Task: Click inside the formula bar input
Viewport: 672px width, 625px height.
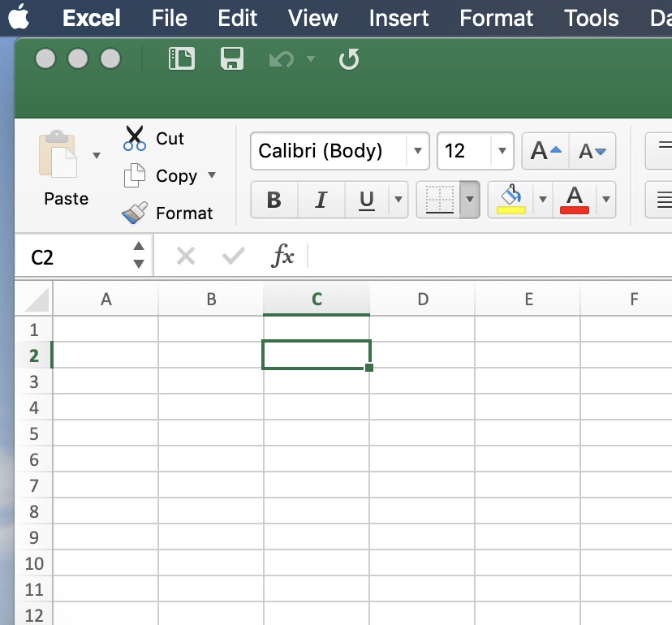Action: 490,256
